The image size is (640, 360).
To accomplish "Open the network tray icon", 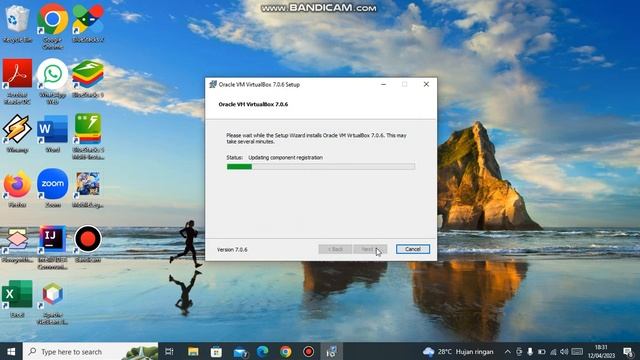I will [553, 351].
